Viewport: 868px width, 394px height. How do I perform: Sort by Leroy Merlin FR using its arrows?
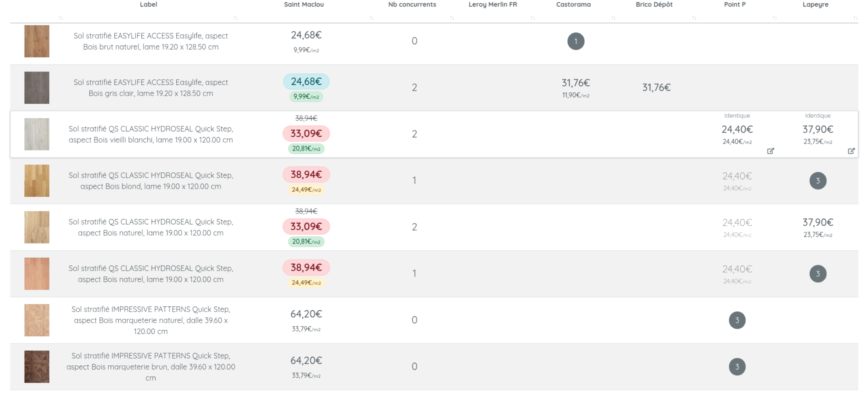pos(533,18)
